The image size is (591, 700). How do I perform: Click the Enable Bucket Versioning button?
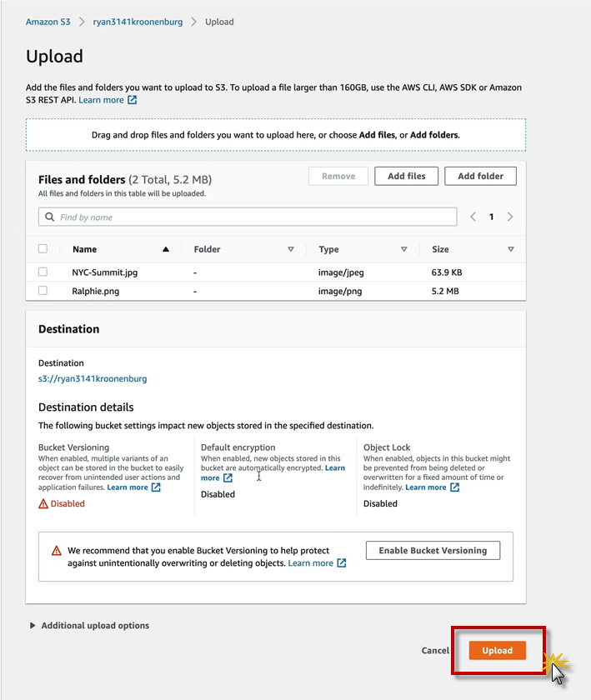point(433,551)
